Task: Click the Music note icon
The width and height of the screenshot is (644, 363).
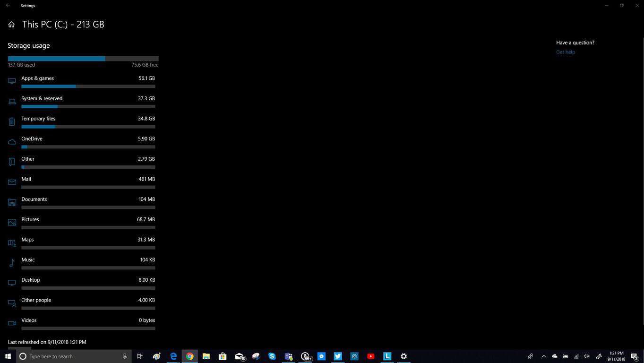Action: [12, 263]
